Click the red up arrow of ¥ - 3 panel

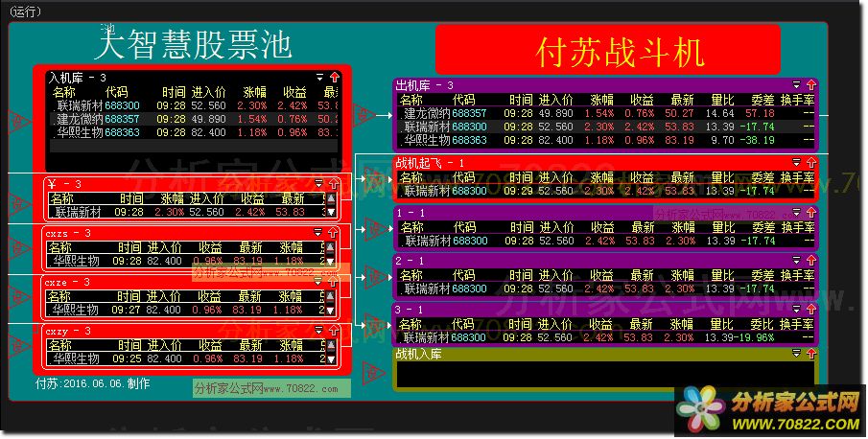tap(334, 184)
